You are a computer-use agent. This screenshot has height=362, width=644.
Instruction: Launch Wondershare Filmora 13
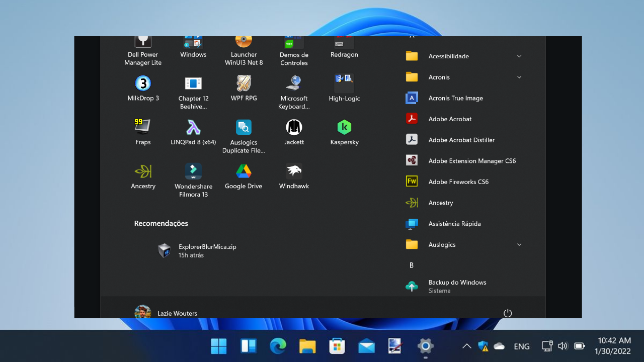point(193,180)
